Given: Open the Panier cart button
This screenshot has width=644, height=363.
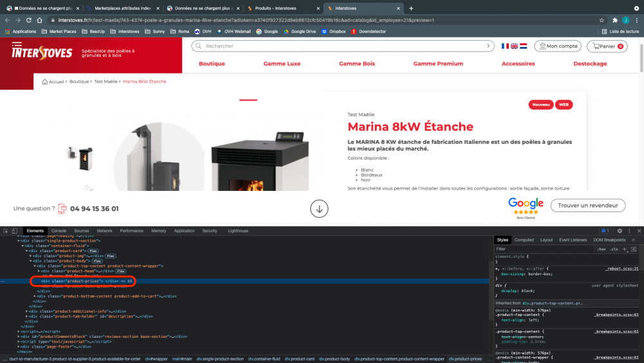Looking at the screenshot, I should tap(607, 46).
